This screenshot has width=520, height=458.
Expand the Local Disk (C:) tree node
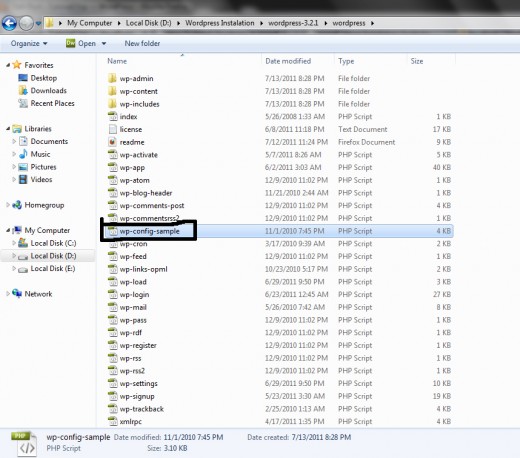[x=14, y=243]
